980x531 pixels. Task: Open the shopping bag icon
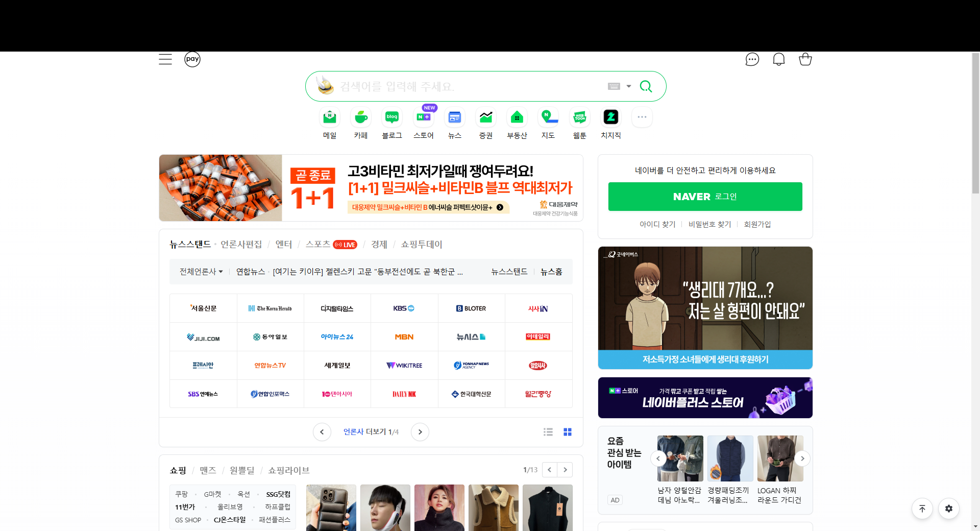[x=805, y=59]
